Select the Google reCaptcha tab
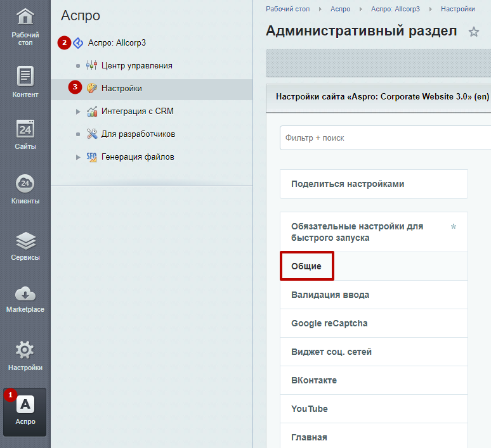The image size is (491, 448). tap(374, 324)
